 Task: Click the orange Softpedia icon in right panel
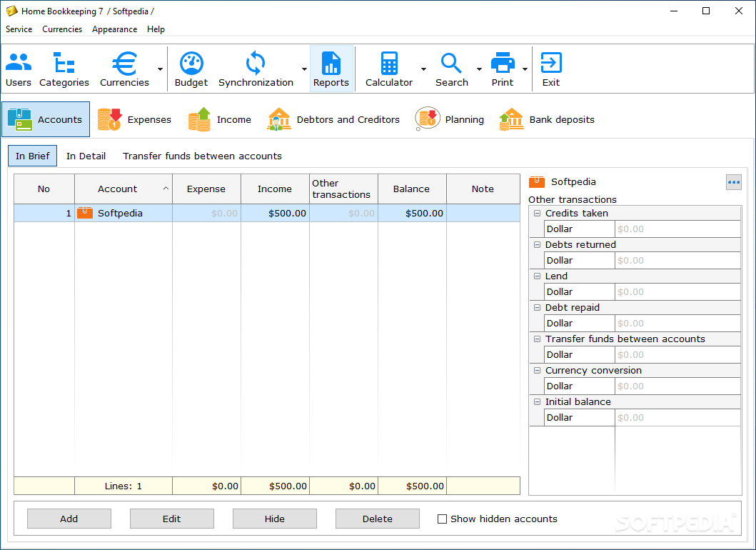pos(537,182)
